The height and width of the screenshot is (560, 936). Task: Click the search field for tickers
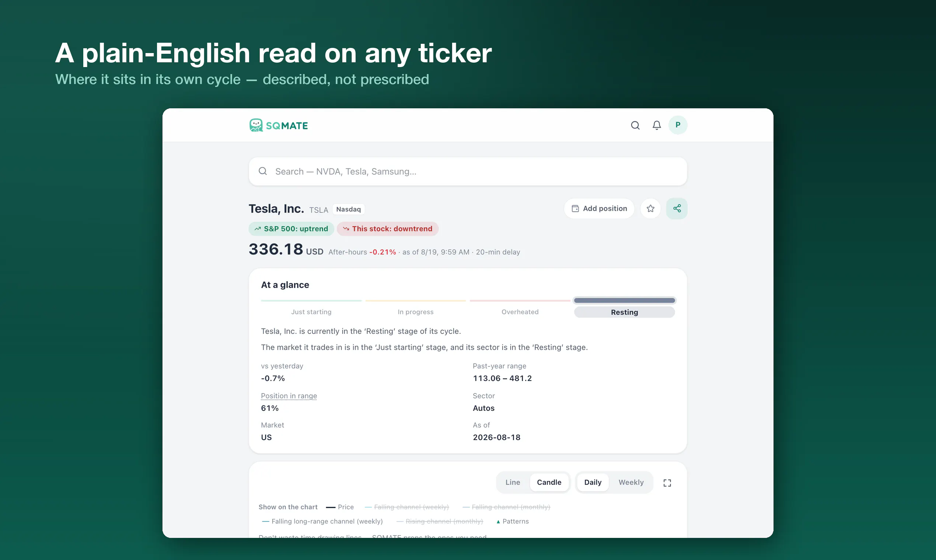(x=468, y=171)
